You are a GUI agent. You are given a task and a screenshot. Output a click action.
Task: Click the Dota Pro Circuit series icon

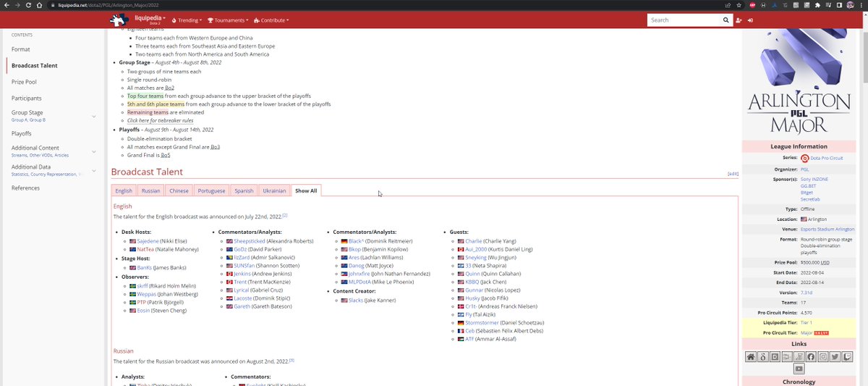coord(805,158)
